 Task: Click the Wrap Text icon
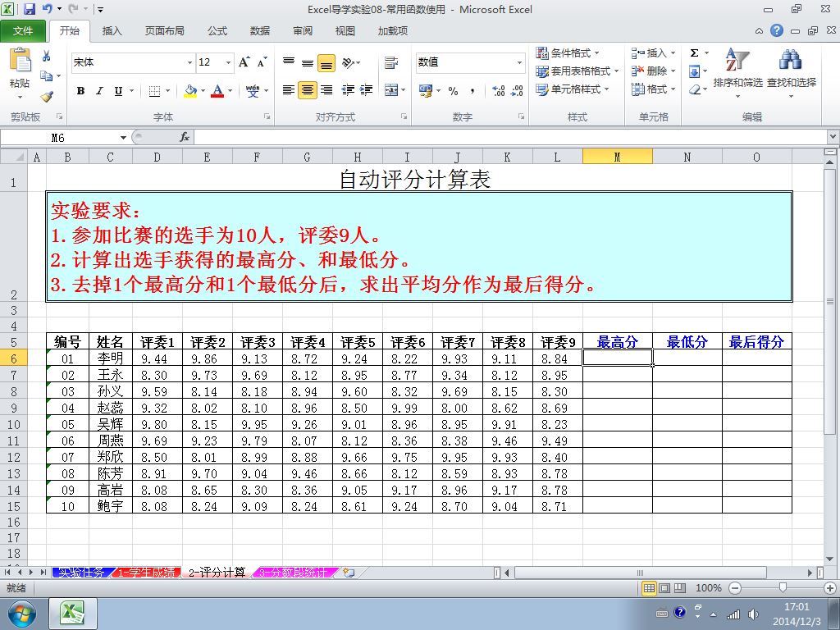pos(391,62)
